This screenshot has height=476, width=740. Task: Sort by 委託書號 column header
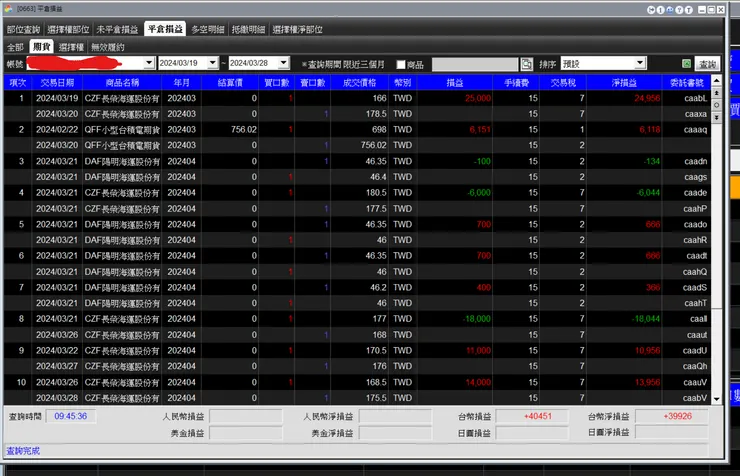(687, 83)
